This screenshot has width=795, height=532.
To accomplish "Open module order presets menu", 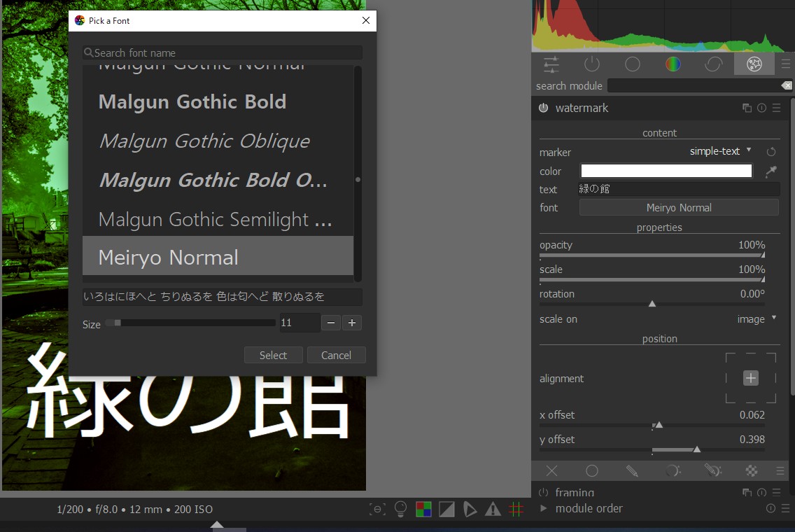I will (x=785, y=508).
